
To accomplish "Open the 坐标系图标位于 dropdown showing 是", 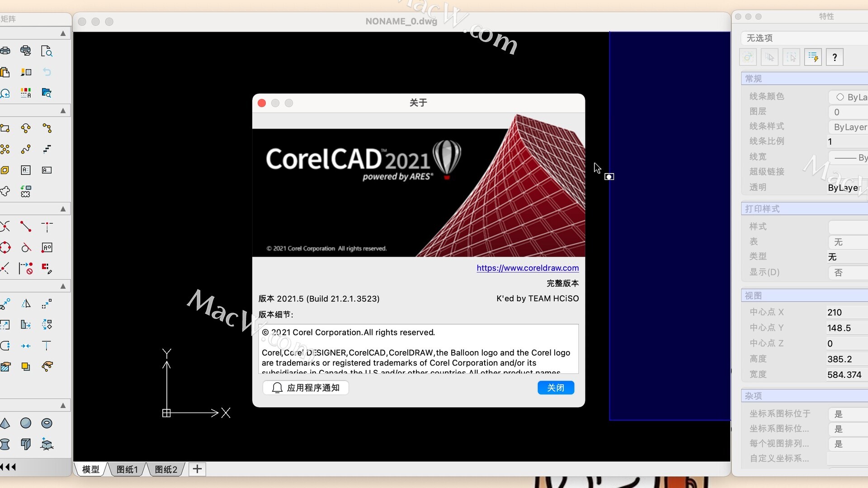I will point(848,414).
